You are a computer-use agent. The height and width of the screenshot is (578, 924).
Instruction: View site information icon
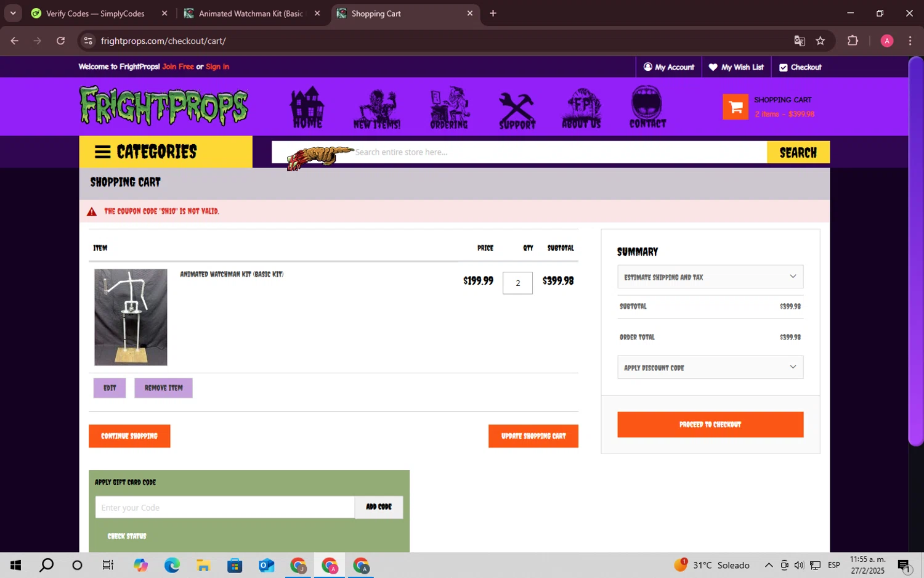(x=88, y=41)
